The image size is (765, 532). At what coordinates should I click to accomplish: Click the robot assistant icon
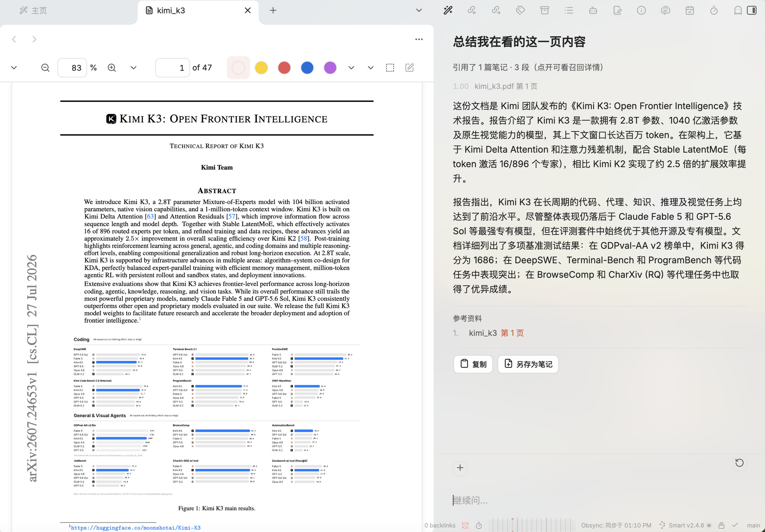(593, 10)
